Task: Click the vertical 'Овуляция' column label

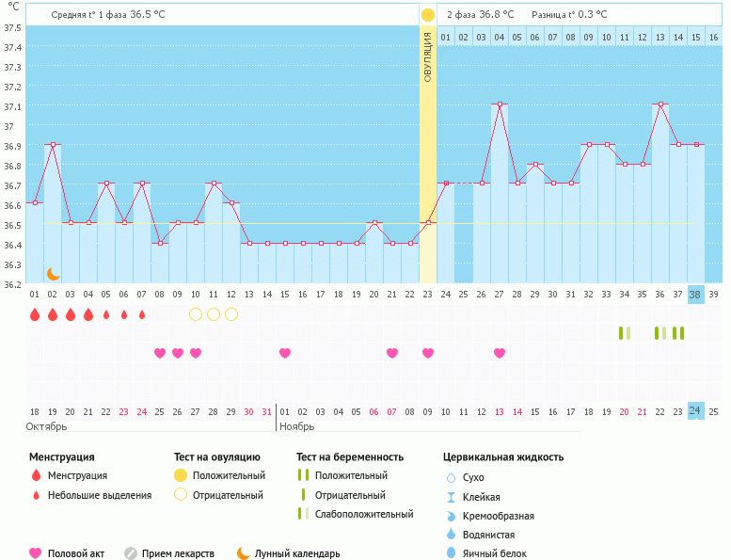Action: [428, 58]
